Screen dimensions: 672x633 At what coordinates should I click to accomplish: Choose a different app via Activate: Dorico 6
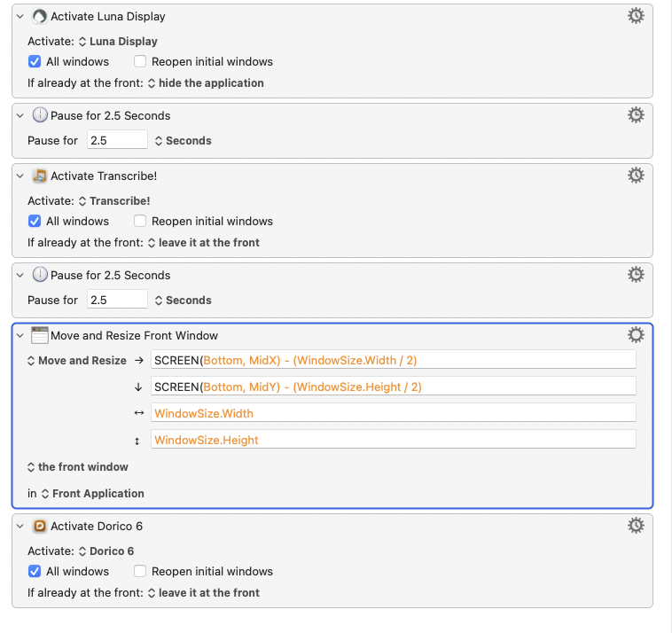point(106,551)
